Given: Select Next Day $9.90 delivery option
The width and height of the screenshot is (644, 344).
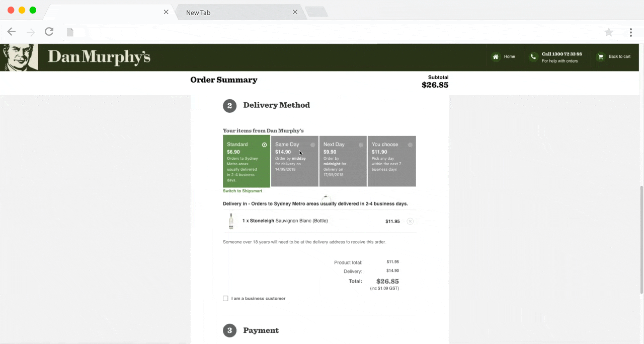Looking at the screenshot, I should (343, 161).
